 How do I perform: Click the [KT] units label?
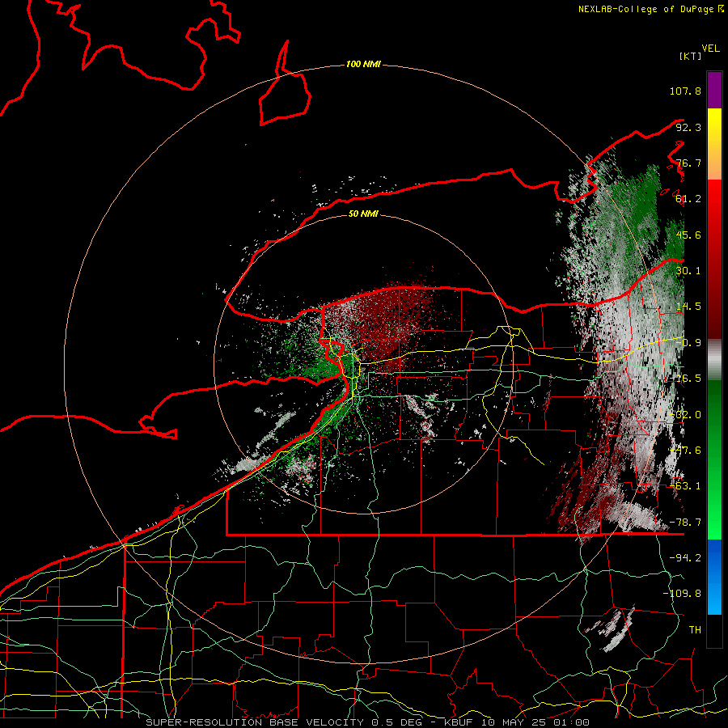pyautogui.click(x=690, y=56)
